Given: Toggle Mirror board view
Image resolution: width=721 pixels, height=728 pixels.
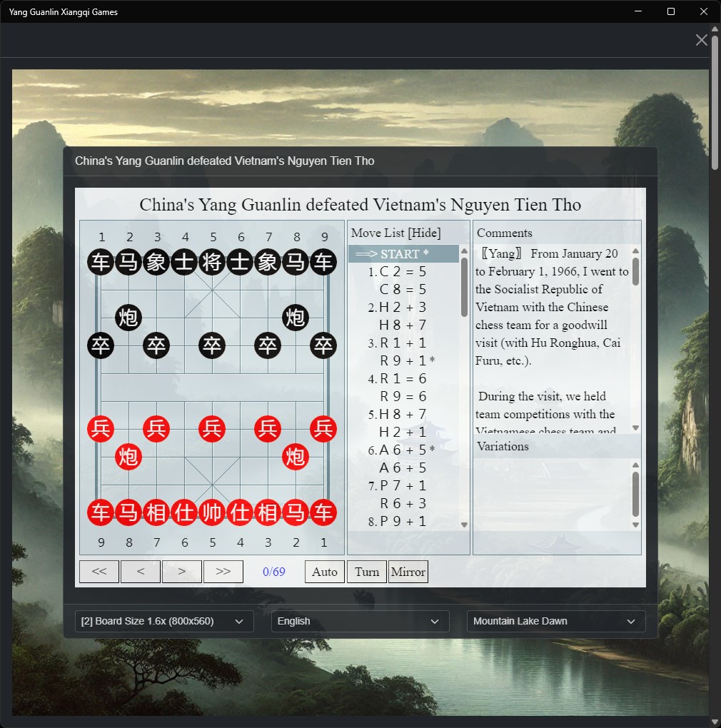Looking at the screenshot, I should (408, 572).
